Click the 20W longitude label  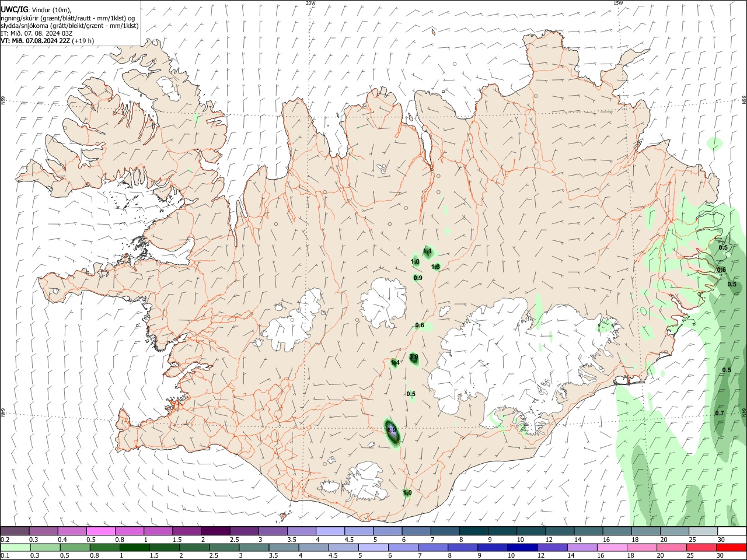310,3
